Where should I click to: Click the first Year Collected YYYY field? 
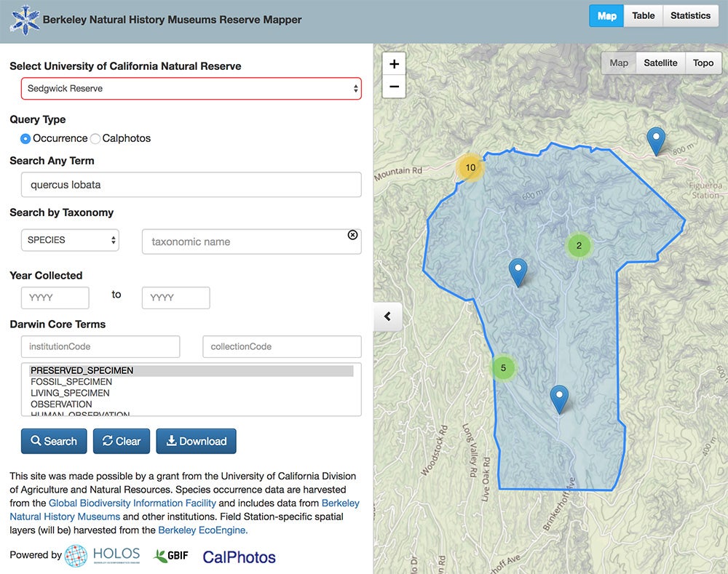[x=55, y=298]
